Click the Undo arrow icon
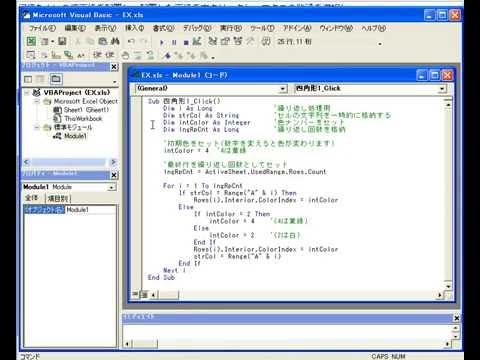The width and height of the screenshot is (480, 360). click(x=131, y=41)
